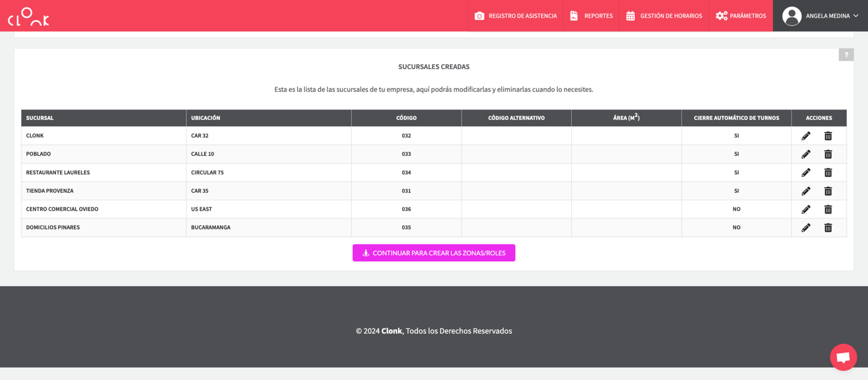The image size is (868, 380).
Task: Go to the Clonk logo home
Action: 28,17
